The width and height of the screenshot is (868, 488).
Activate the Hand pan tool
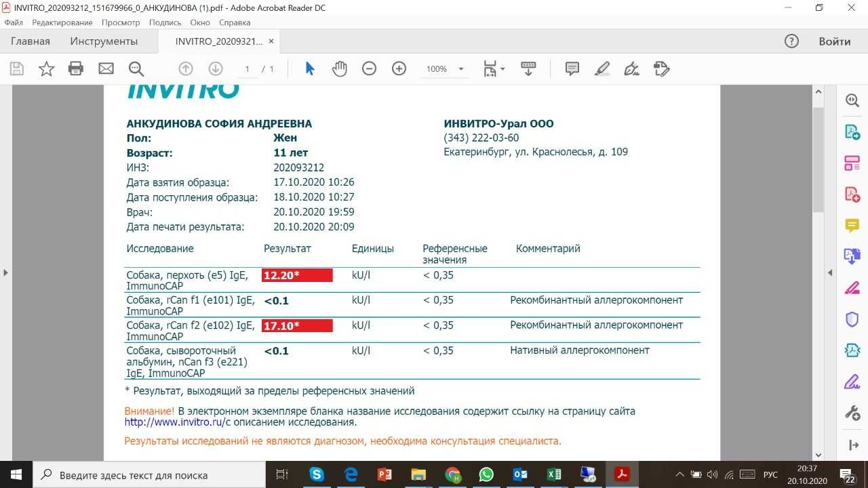339,68
